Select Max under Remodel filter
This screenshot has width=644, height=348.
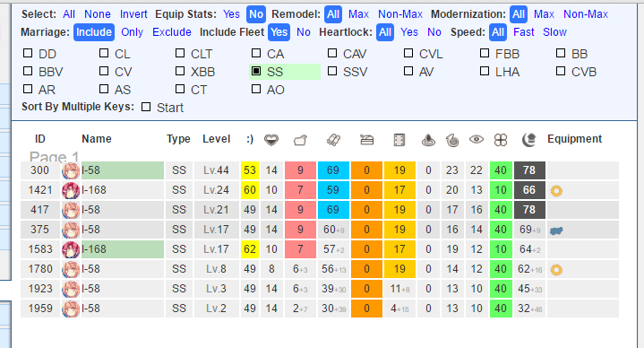coord(358,14)
